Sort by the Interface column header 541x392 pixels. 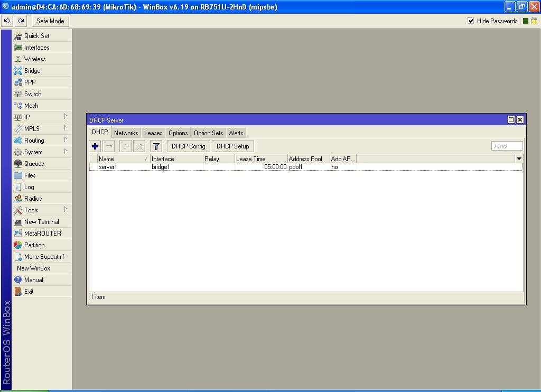pos(176,158)
